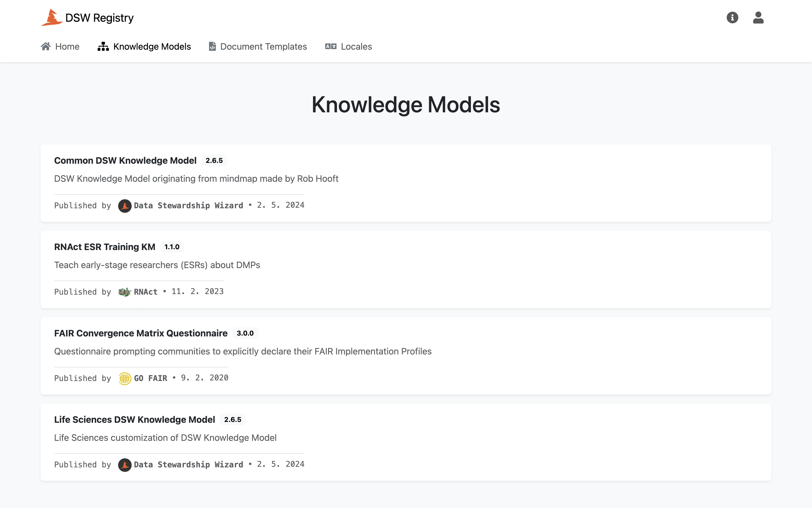This screenshot has width=812, height=508.
Task: Click the GO FAIR globe avatar
Action: pyautogui.click(x=125, y=378)
